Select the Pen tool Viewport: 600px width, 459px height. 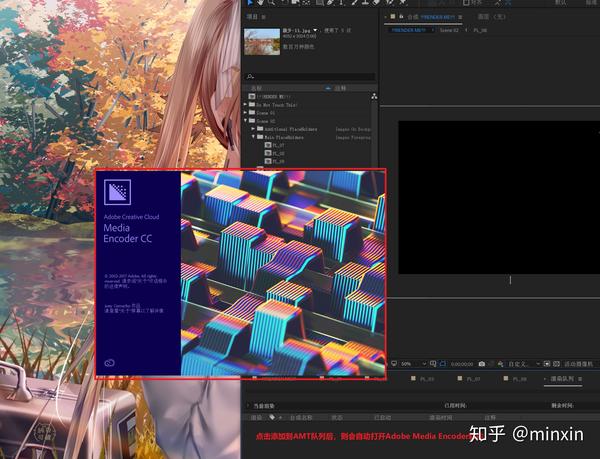tap(330, 2)
